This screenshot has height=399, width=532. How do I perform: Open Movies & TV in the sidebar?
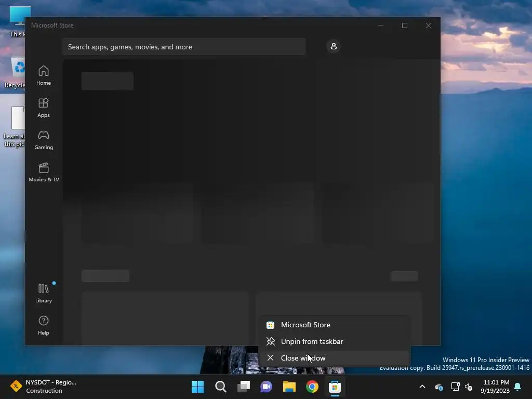click(44, 172)
